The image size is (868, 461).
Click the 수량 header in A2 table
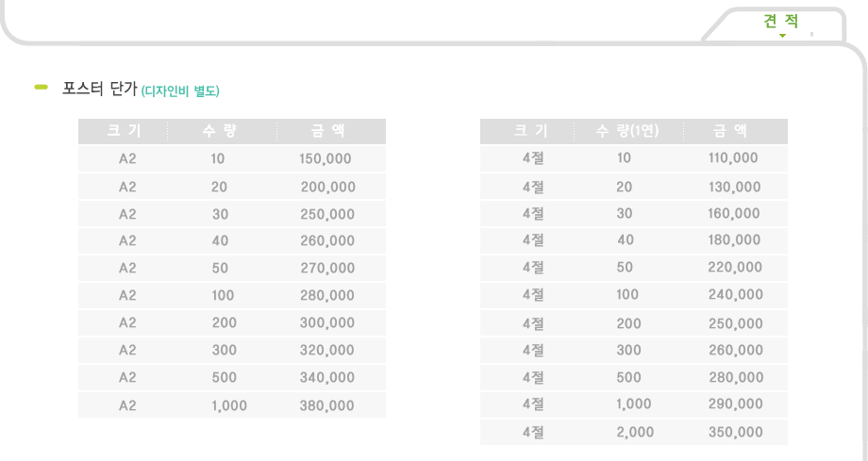(x=220, y=131)
